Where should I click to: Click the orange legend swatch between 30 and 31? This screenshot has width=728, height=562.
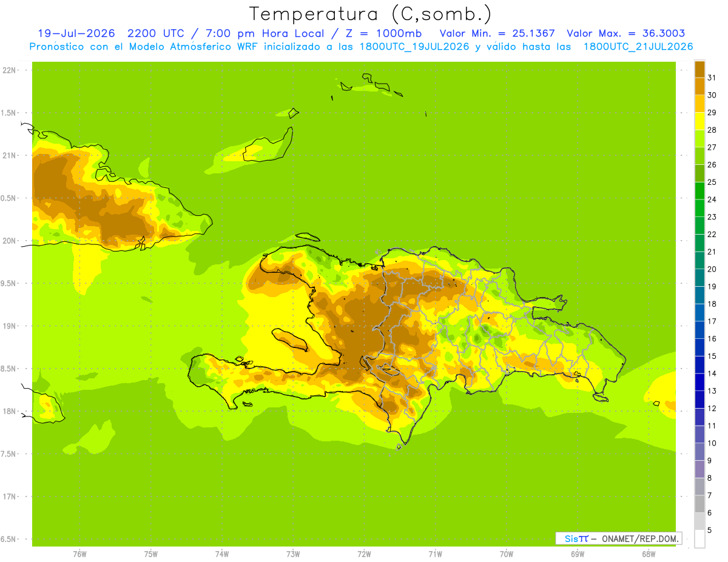coord(699,86)
